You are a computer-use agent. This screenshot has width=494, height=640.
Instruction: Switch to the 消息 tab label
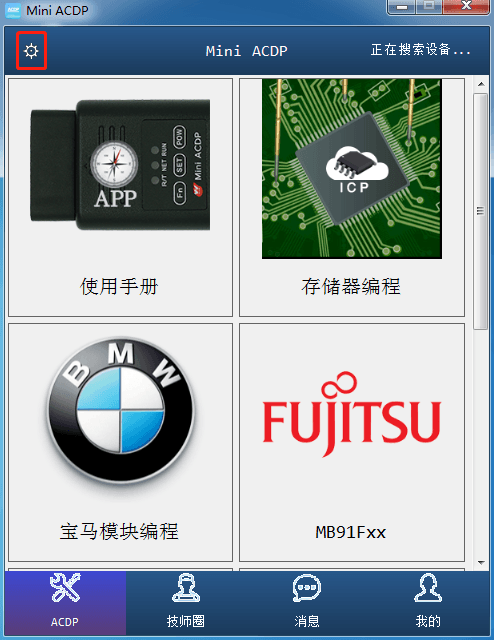[x=307, y=621]
